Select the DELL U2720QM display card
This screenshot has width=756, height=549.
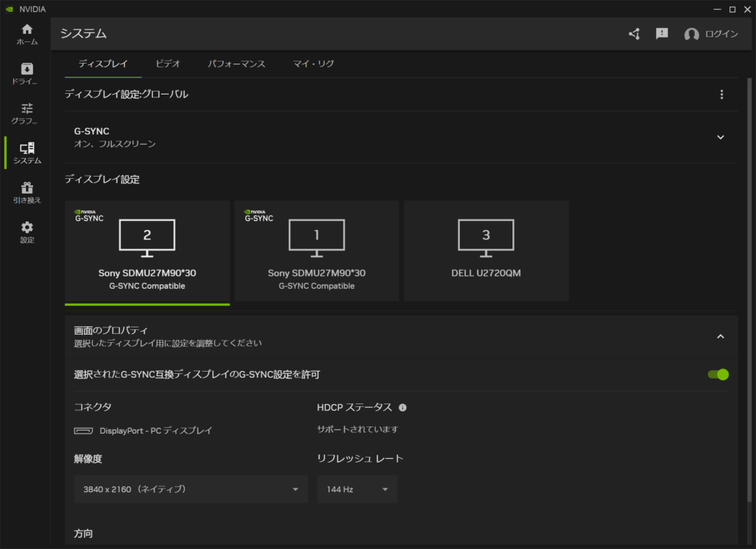coord(486,251)
